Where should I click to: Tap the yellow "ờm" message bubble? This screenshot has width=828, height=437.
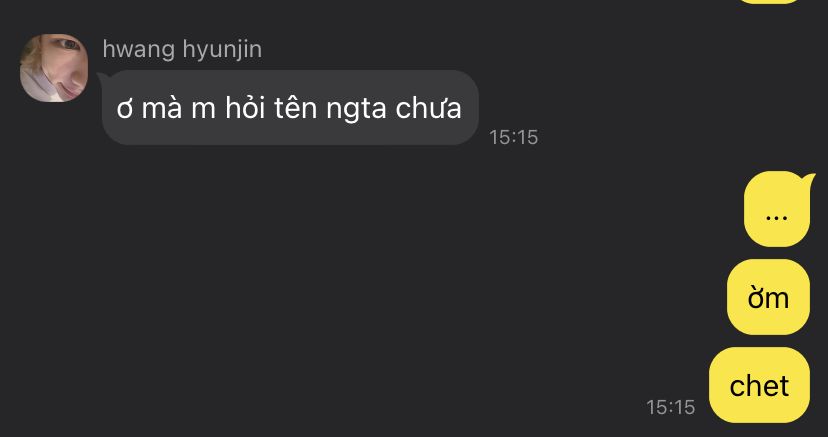tap(768, 297)
